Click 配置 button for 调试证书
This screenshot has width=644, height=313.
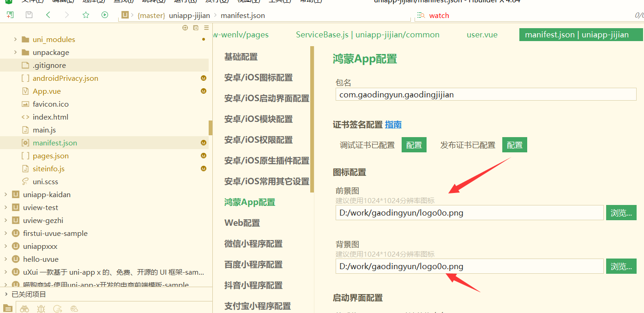(414, 145)
